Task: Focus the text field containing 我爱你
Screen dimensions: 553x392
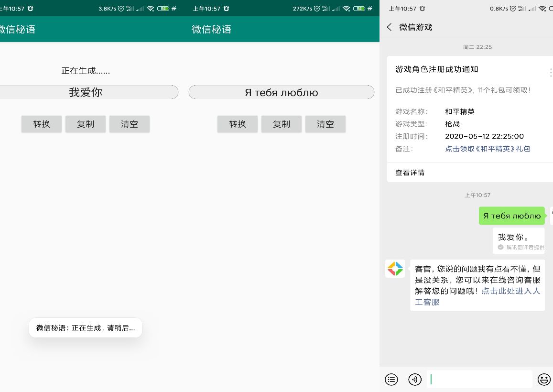Action: (86, 92)
